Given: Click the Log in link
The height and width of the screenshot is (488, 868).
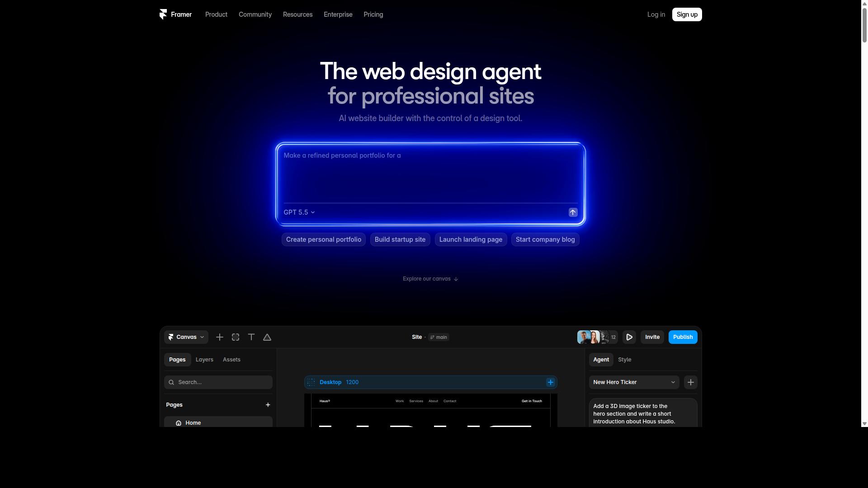Looking at the screenshot, I should tap(656, 14).
